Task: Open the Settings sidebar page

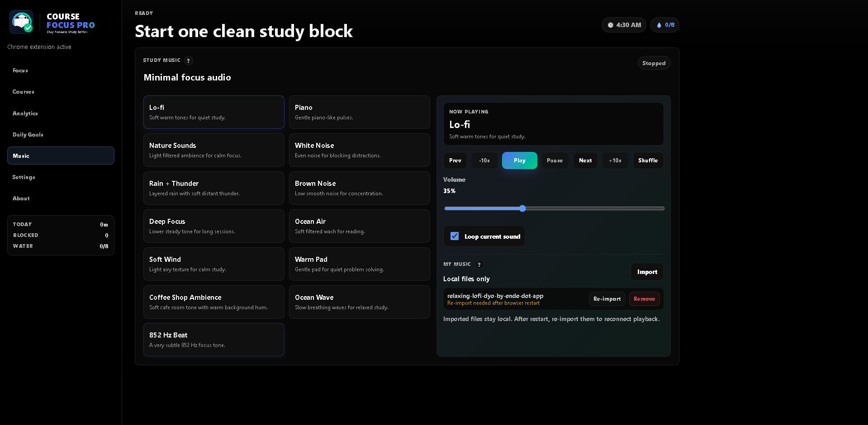Action: [61, 177]
